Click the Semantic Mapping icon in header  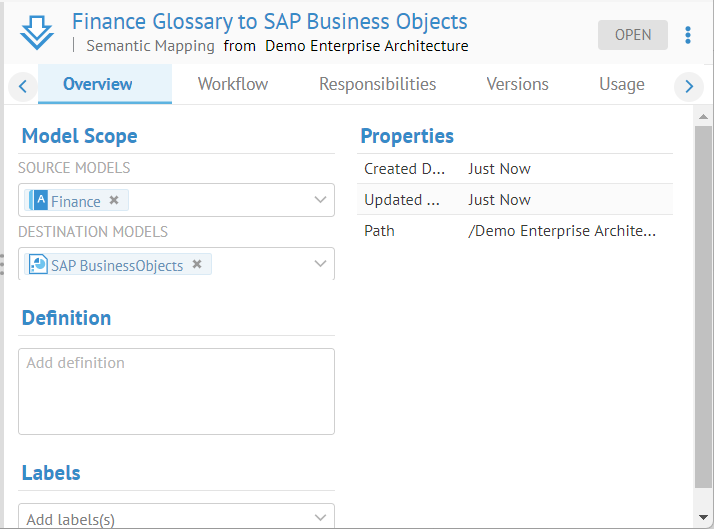[x=37, y=33]
